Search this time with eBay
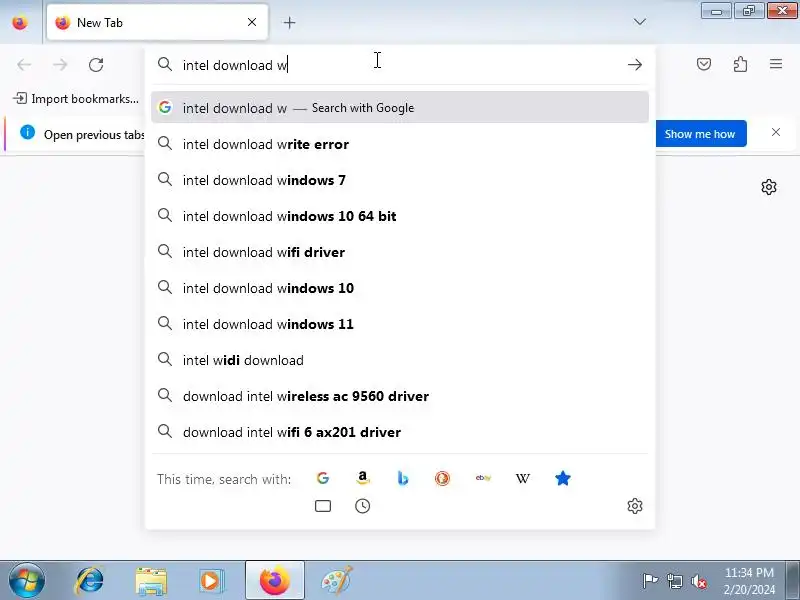 coord(483,478)
